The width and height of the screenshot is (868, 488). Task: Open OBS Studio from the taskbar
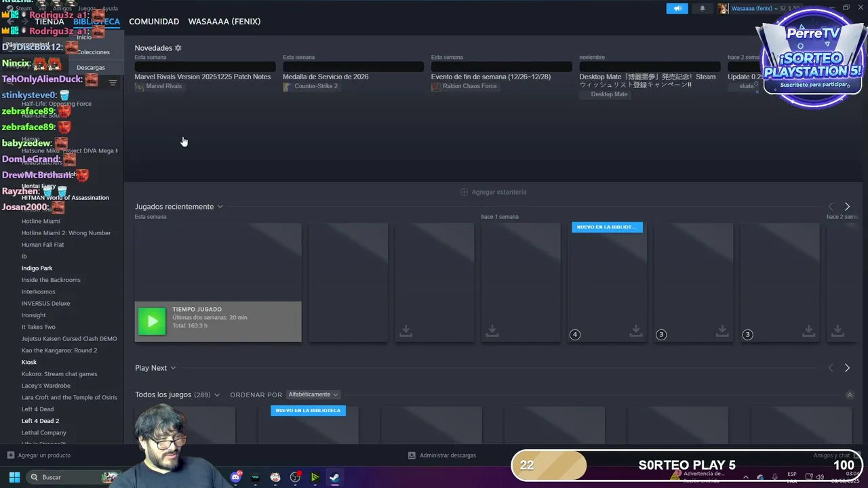(x=295, y=477)
